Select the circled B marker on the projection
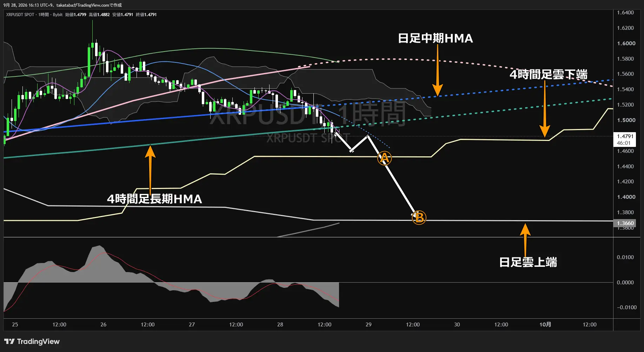Image resolution: width=644 pixels, height=352 pixels. point(419,218)
